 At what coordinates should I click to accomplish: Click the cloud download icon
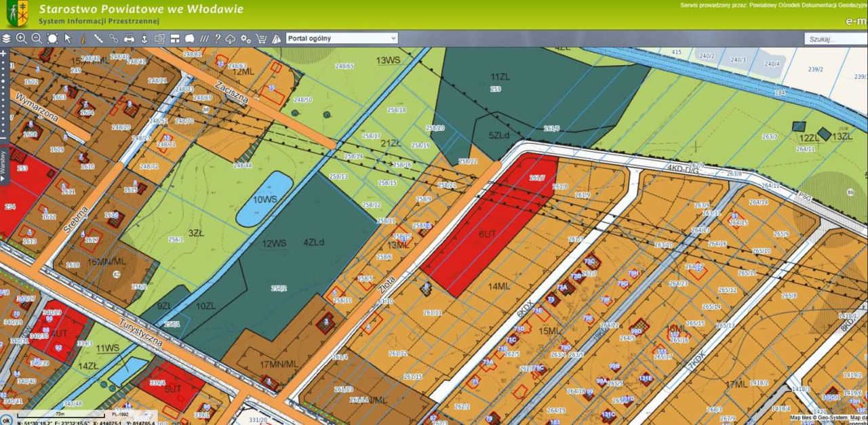(x=231, y=39)
